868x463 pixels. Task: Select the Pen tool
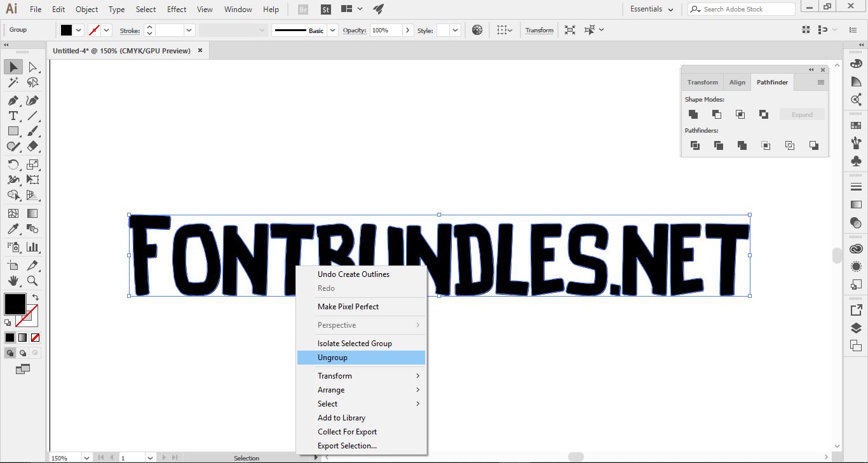pos(12,100)
